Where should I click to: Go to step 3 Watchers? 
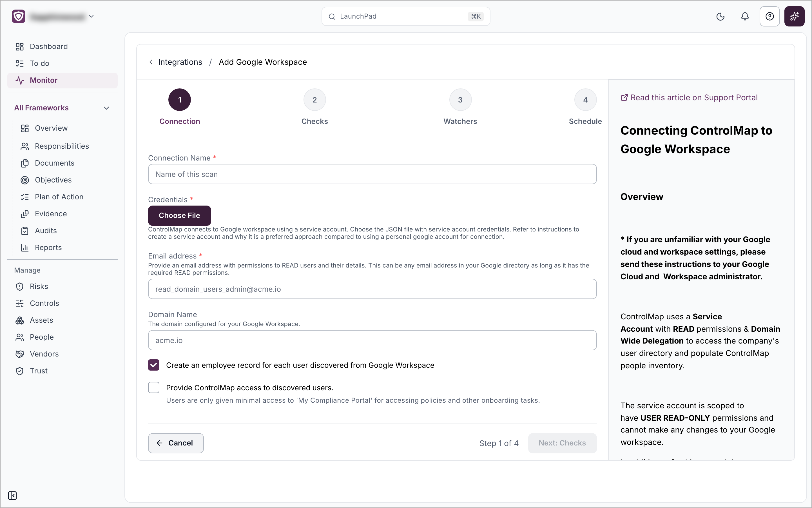pyautogui.click(x=460, y=100)
